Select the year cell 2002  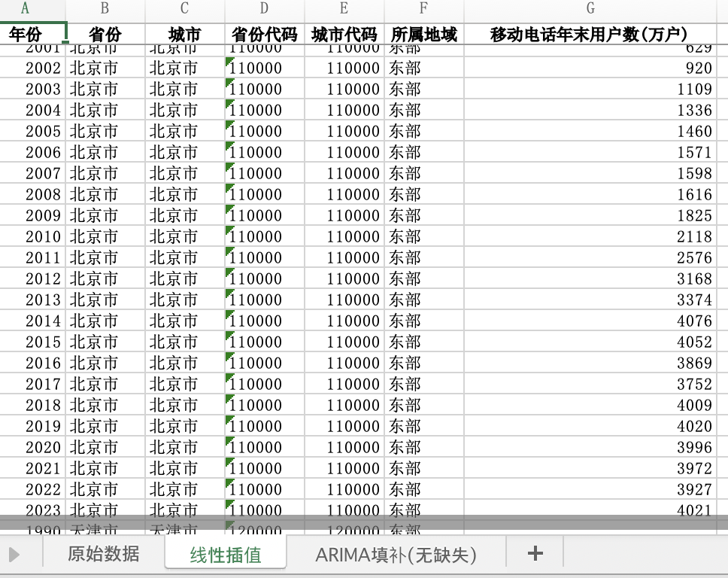[32, 68]
